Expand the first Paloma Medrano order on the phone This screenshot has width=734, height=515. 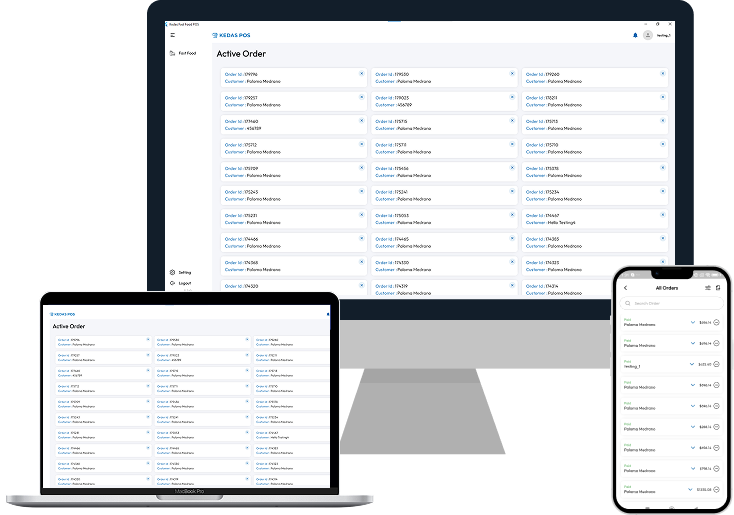click(x=692, y=322)
